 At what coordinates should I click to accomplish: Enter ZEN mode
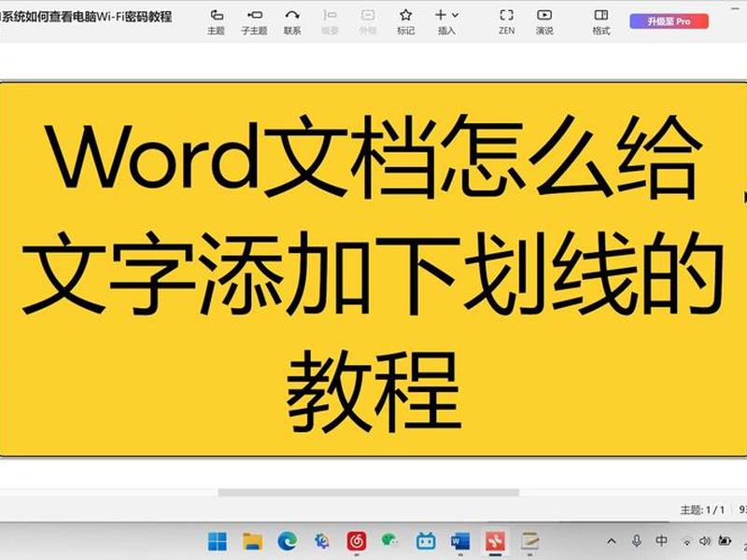click(x=506, y=21)
